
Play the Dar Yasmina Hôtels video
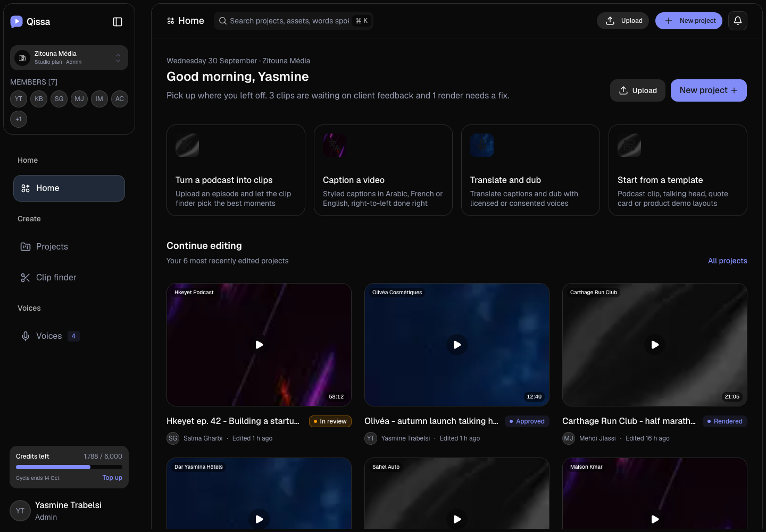click(259, 519)
